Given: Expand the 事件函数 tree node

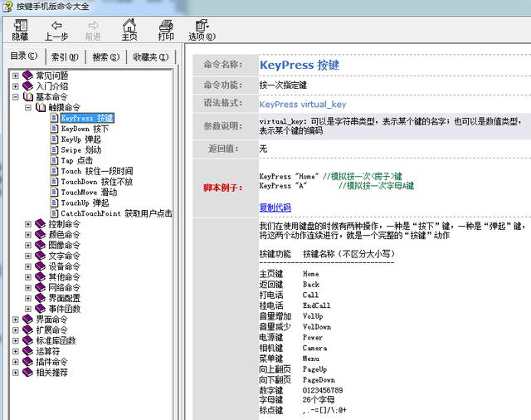Looking at the screenshot, I should coord(28,309).
